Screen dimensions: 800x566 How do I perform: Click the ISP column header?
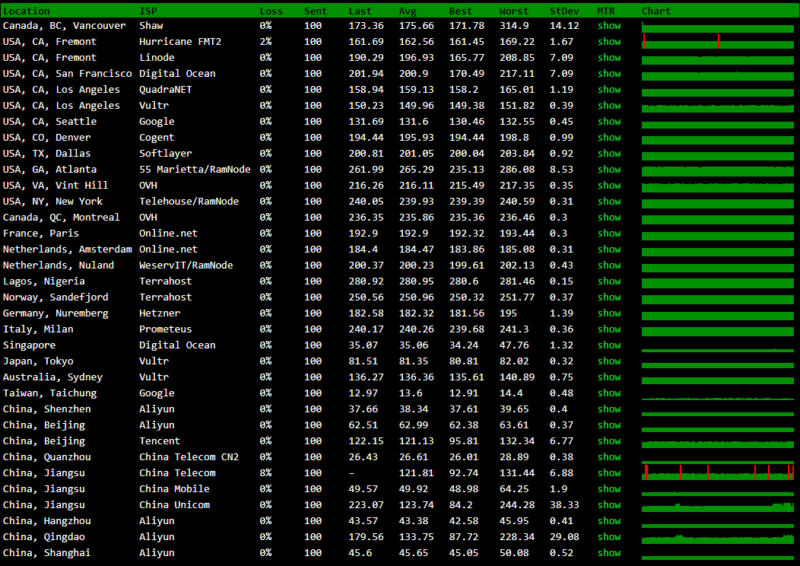click(148, 10)
